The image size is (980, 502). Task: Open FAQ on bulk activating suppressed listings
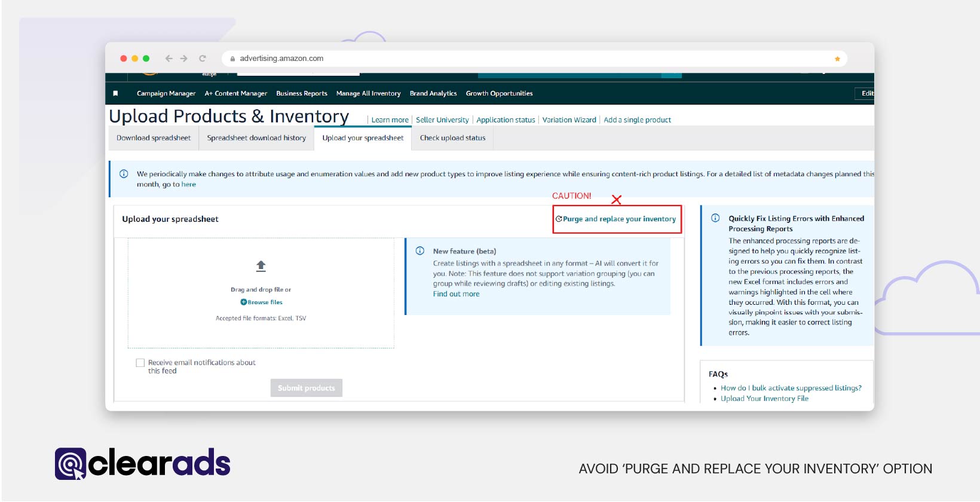pyautogui.click(x=791, y=388)
